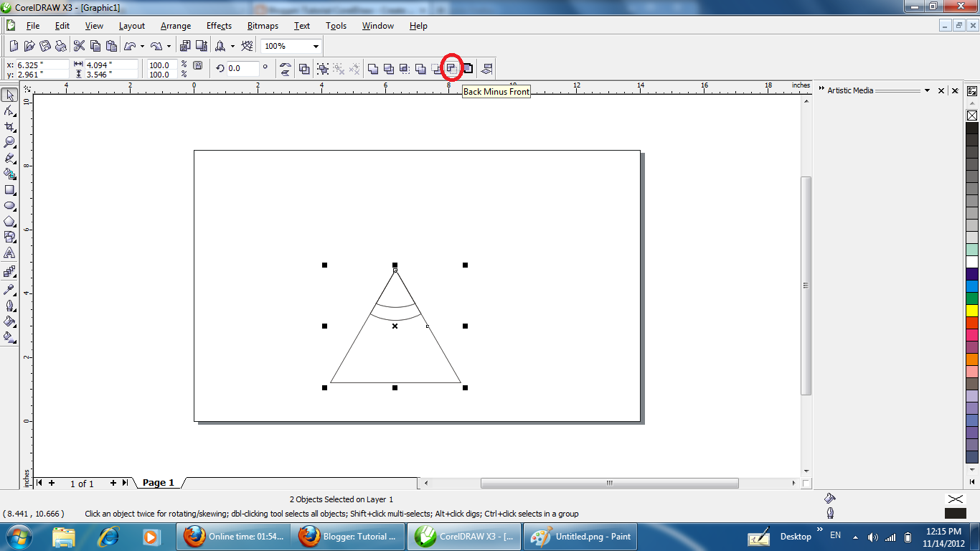Click the object width field 4.094
980x551 pixels.
pyautogui.click(x=111, y=65)
